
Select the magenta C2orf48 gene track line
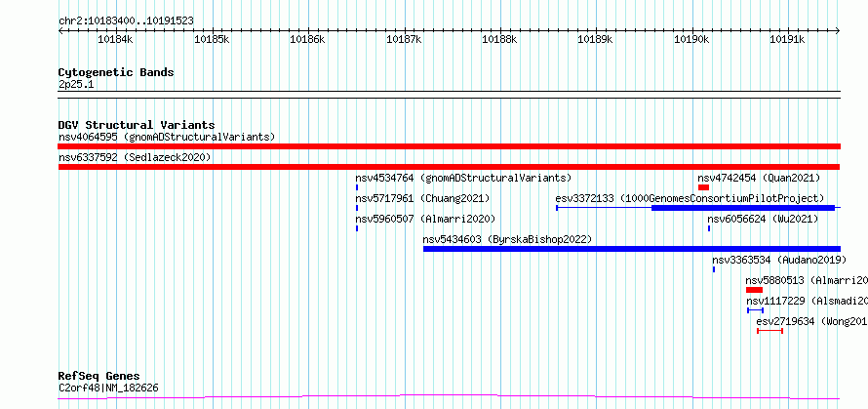click(449, 397)
